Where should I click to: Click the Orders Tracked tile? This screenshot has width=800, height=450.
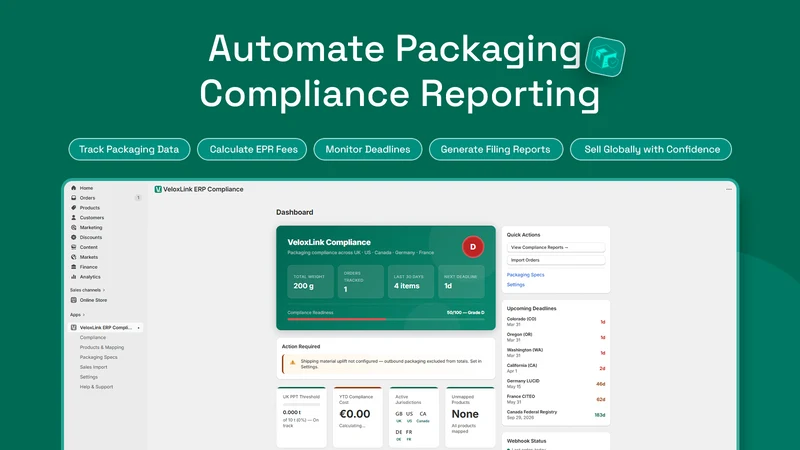click(x=361, y=282)
